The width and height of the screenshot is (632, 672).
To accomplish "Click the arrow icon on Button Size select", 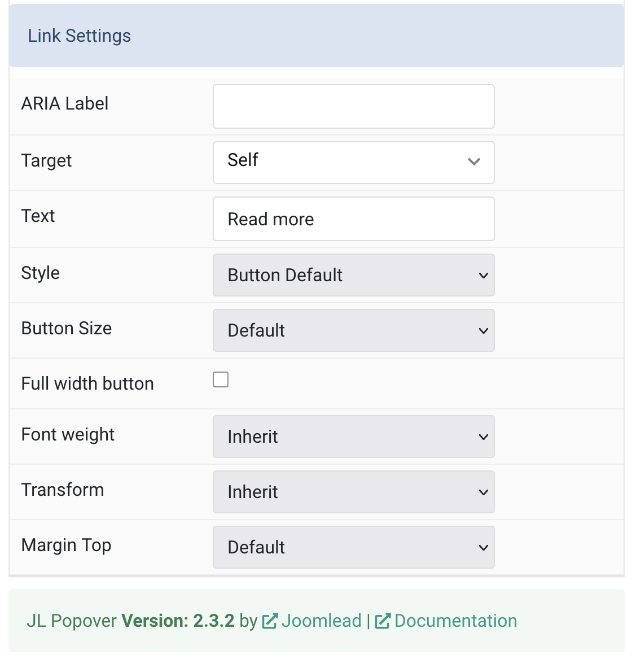I will (484, 331).
